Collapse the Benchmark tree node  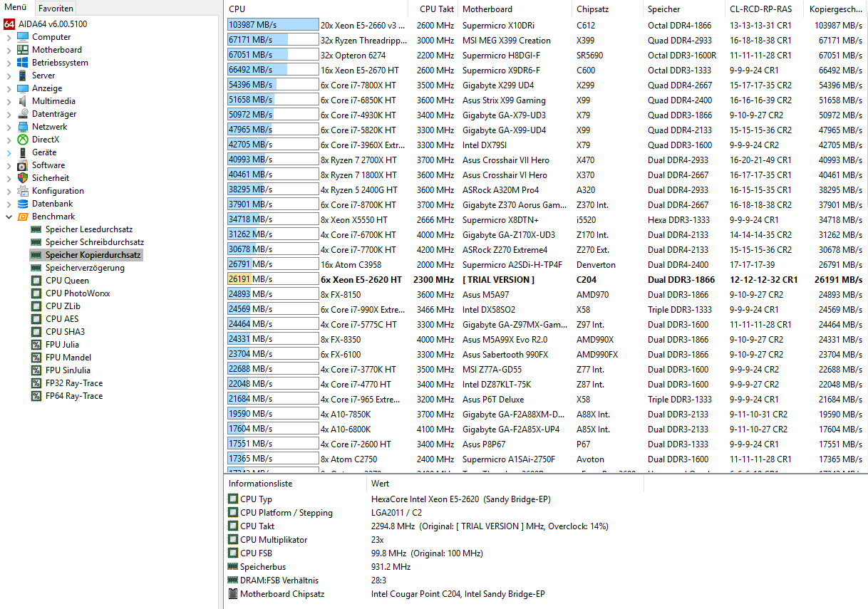tap(9, 217)
